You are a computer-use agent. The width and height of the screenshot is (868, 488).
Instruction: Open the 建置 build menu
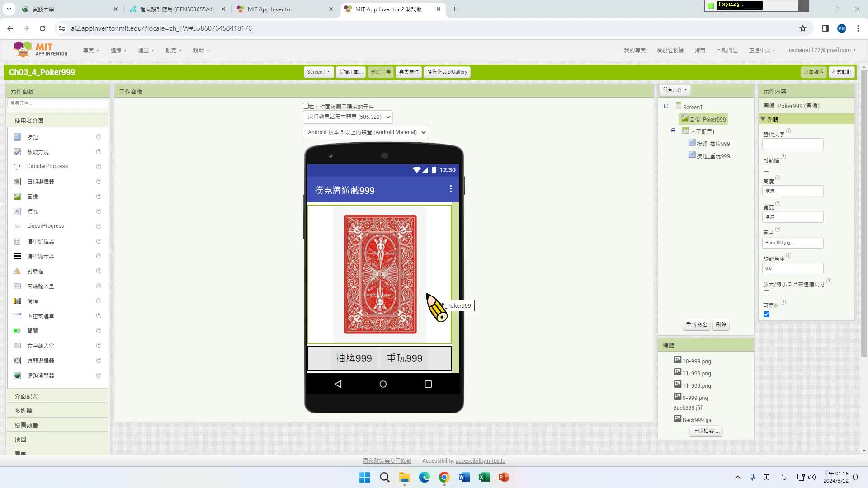tap(146, 51)
